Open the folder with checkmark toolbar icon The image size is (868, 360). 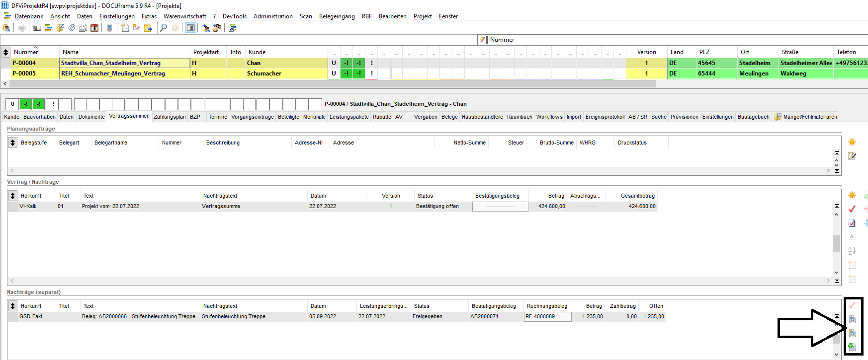point(60,28)
